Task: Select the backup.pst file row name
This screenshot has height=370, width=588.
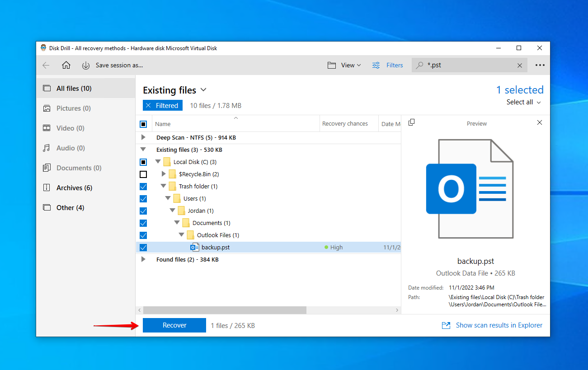Action: coord(216,247)
